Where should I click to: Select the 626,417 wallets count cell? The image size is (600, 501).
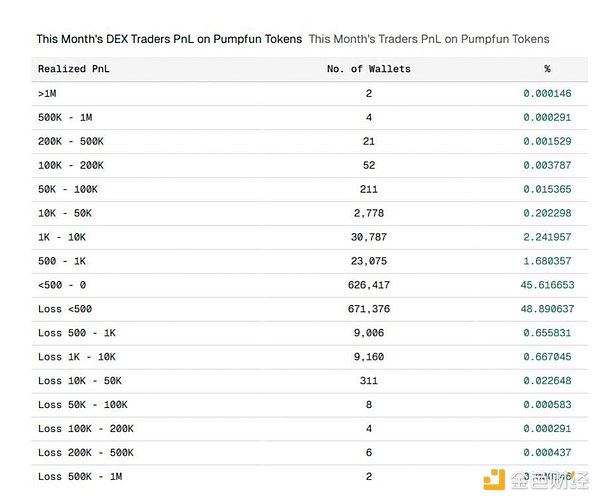(x=368, y=285)
